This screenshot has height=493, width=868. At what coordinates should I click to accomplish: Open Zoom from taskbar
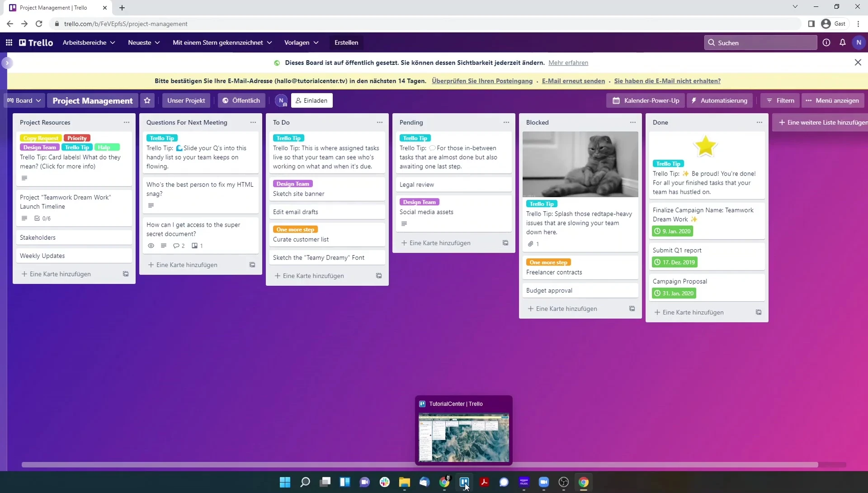[544, 482]
